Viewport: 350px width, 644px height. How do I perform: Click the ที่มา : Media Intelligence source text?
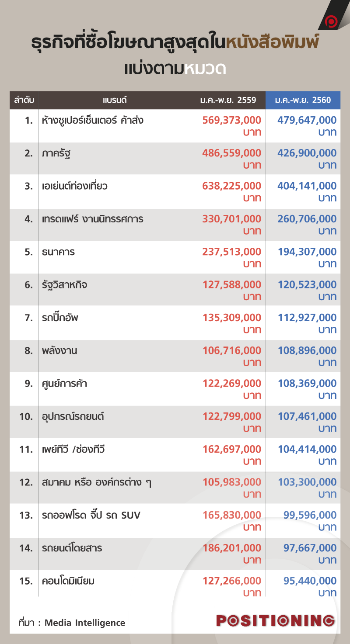point(72,623)
